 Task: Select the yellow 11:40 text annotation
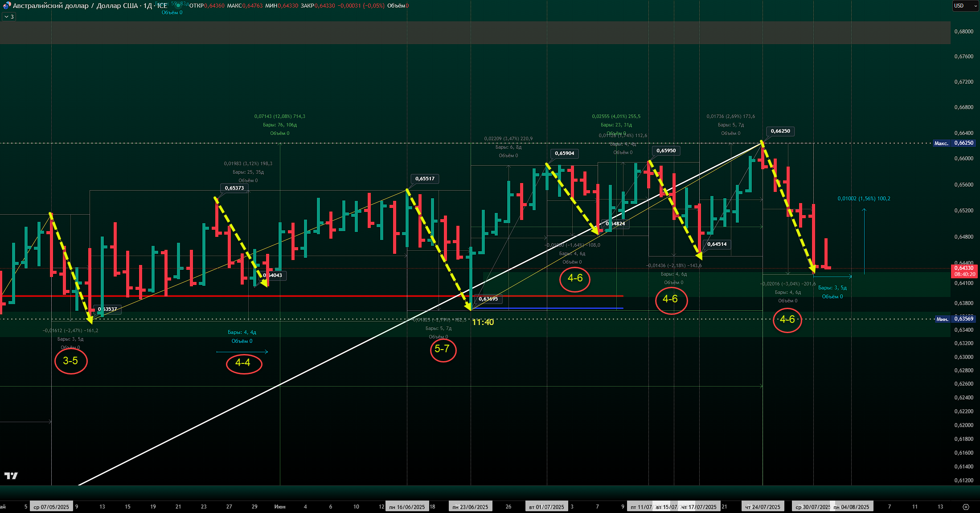pyautogui.click(x=483, y=322)
